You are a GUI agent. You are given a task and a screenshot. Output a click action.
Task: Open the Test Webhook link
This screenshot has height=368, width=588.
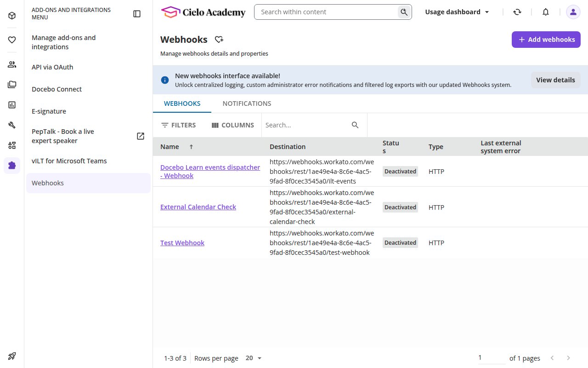click(x=182, y=243)
